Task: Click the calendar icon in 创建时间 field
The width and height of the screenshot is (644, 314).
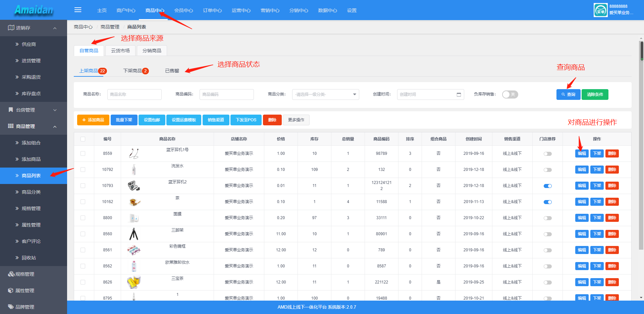Action: pos(459,95)
